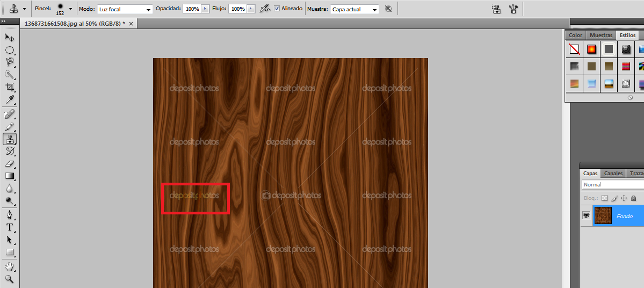Screen dimensions: 644x288
Task: Select the Dodge tool
Action: [x=10, y=200]
